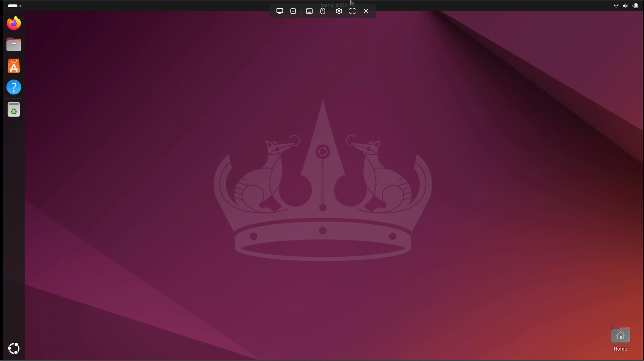Screen dimensions: 644x361
Task: Click the mouse icon in overlay toolbar
Action: click(x=323, y=11)
